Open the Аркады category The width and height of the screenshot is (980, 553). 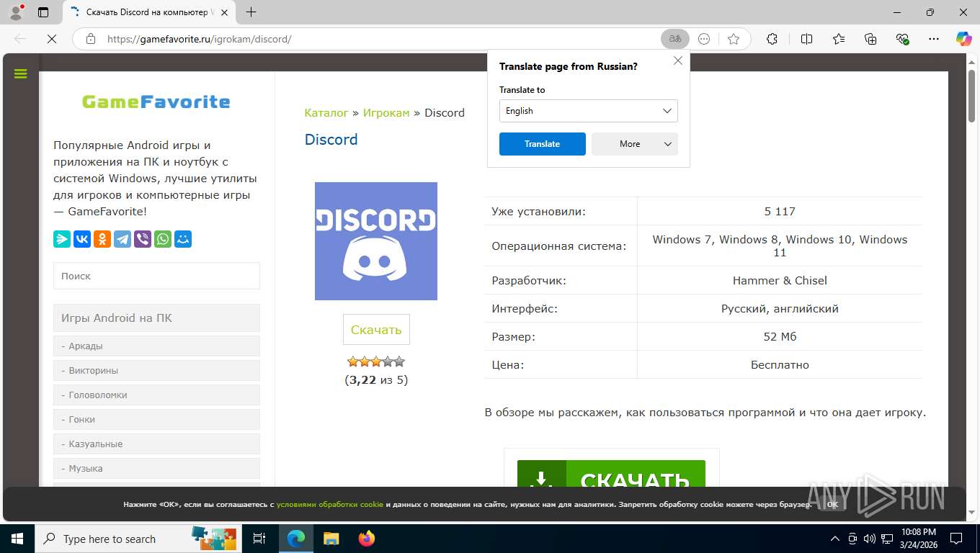click(x=156, y=346)
